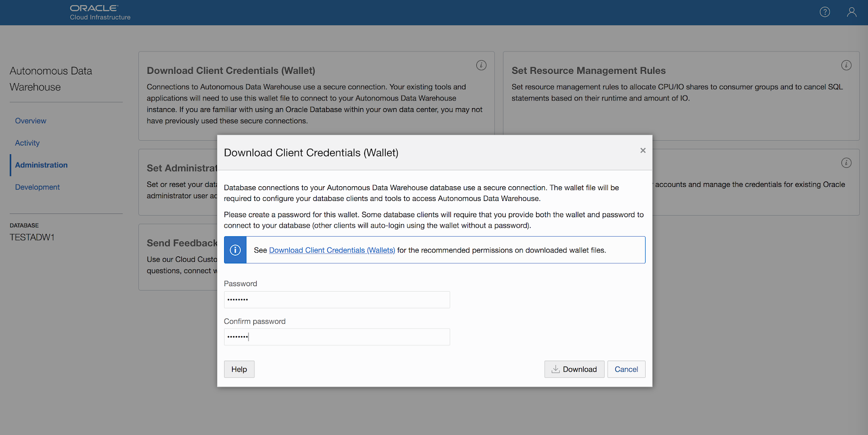Click info icon on the Oracle credentials card
Viewport: 868px width, 435px height.
(846, 163)
